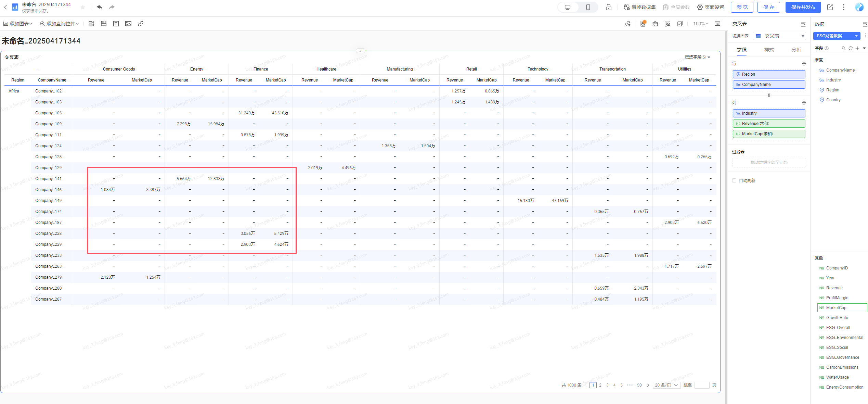
Task: Go to page 2 of the table
Action: [600, 385]
